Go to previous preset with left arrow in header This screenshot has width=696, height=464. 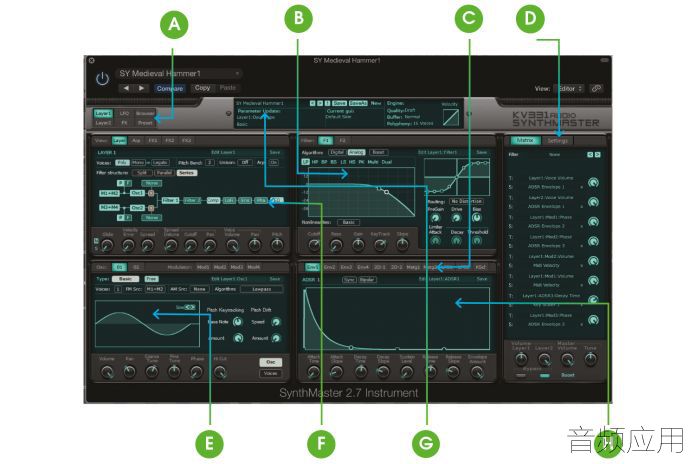coord(126,88)
